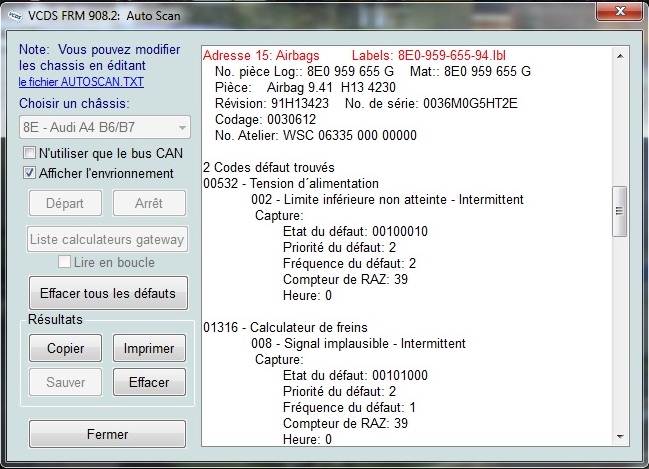Click Effacer tous les défauts button

pos(108,293)
